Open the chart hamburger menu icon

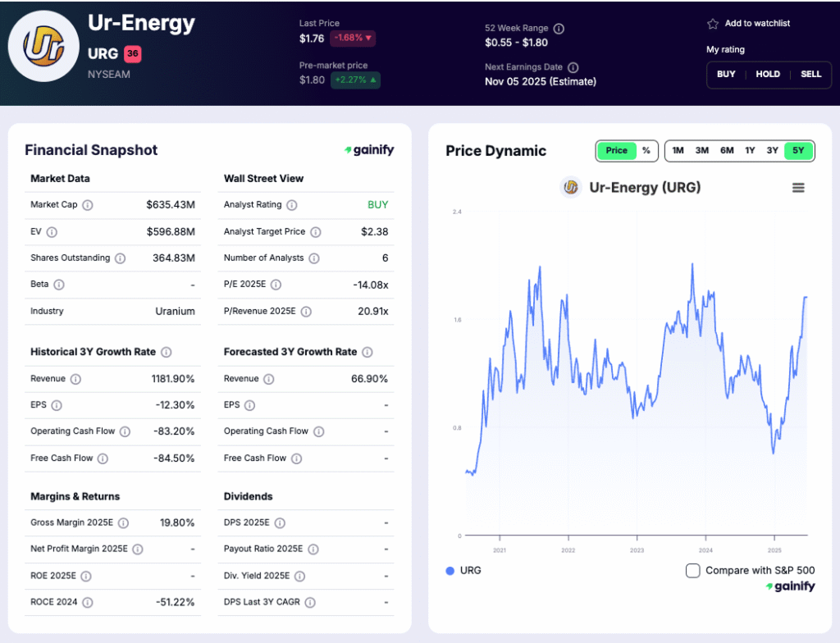click(x=798, y=188)
